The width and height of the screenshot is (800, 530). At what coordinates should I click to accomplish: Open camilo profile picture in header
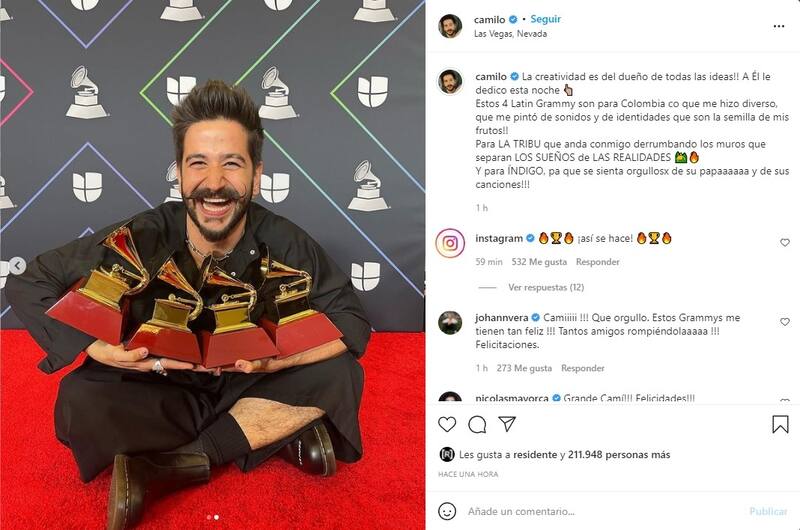(x=450, y=26)
